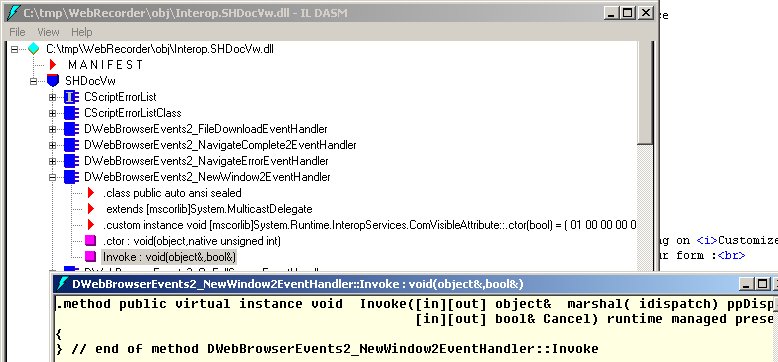Click the NewWindow2EventHandler class icon
778x362 pixels.
pos(71,177)
